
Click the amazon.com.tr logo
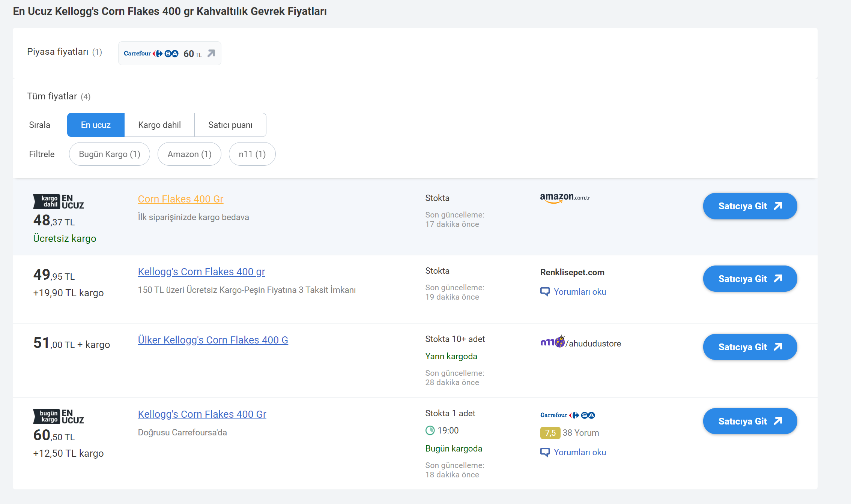tap(565, 198)
